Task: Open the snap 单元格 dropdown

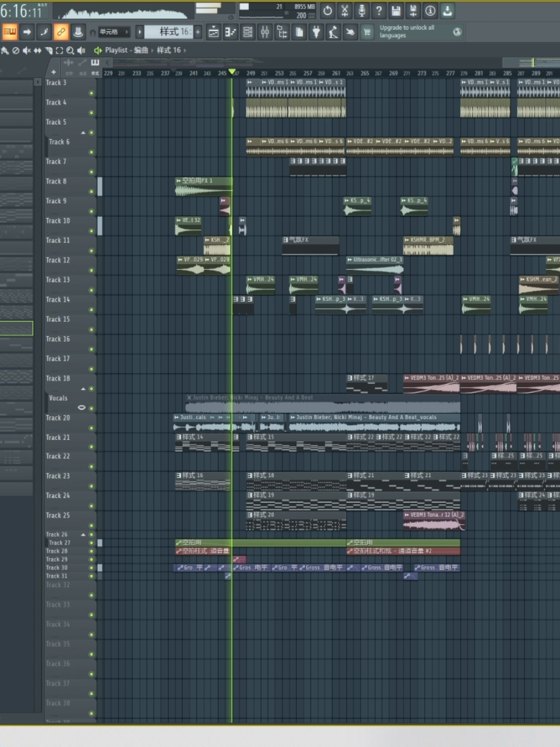Action: (x=115, y=32)
